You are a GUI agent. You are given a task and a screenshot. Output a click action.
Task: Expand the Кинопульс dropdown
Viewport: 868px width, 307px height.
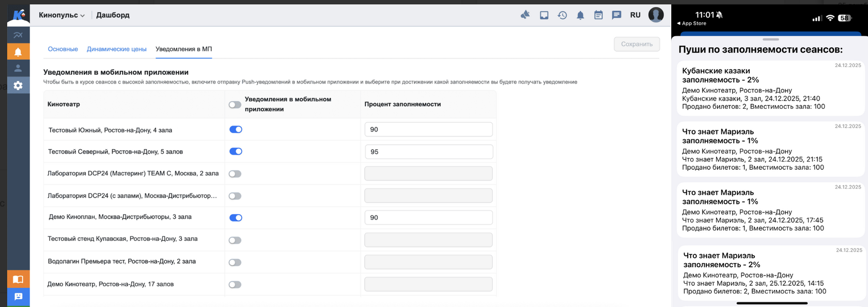click(61, 15)
